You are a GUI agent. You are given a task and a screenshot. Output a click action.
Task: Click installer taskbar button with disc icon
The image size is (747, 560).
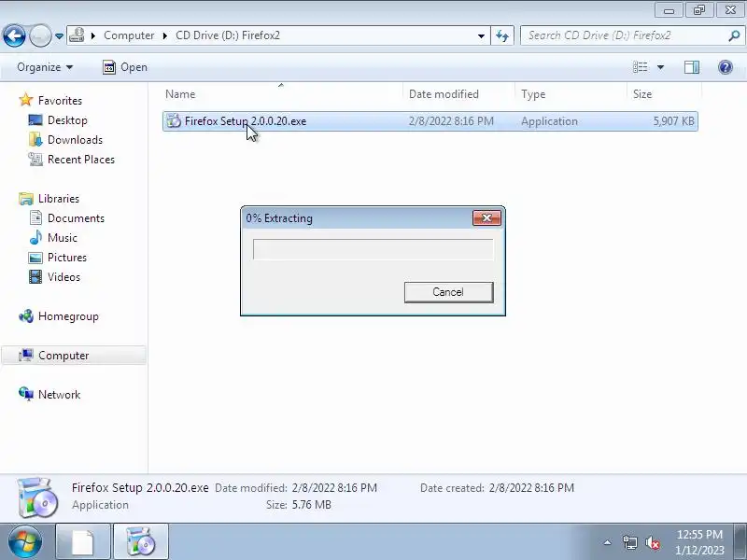tap(141, 542)
